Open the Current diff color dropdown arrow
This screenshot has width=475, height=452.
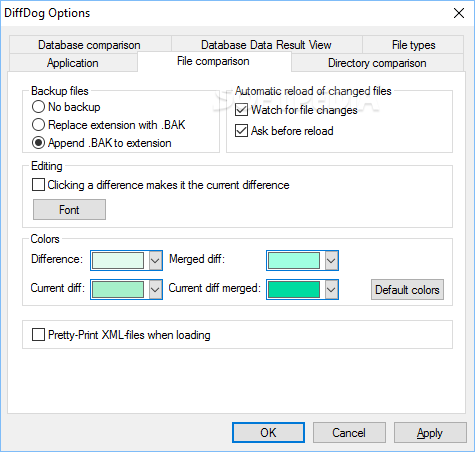coord(155,289)
